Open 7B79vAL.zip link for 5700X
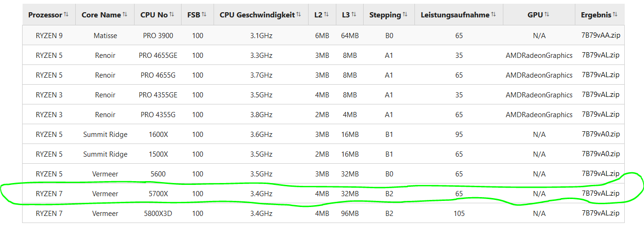This screenshot has height=231, width=644. [601, 193]
